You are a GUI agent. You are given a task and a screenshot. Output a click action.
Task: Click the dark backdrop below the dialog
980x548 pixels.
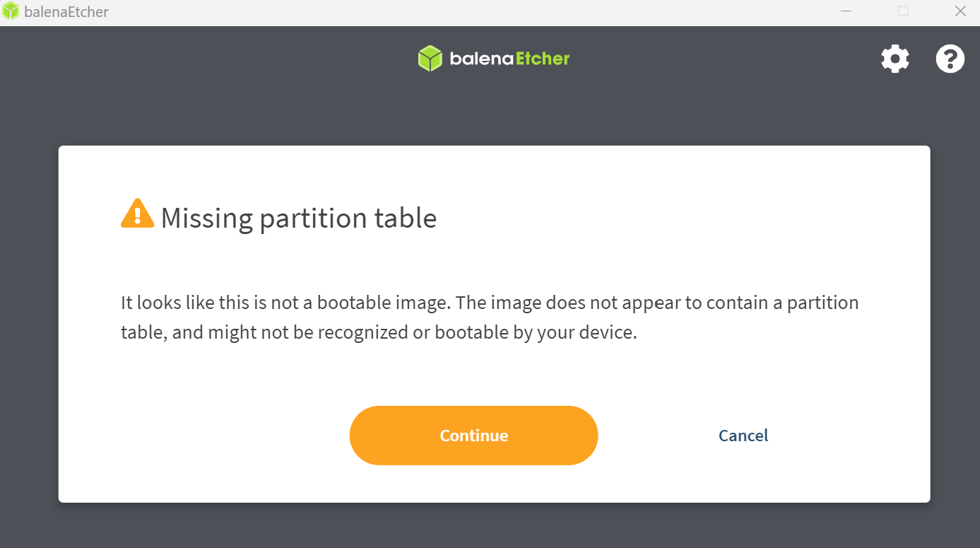[x=490, y=525]
